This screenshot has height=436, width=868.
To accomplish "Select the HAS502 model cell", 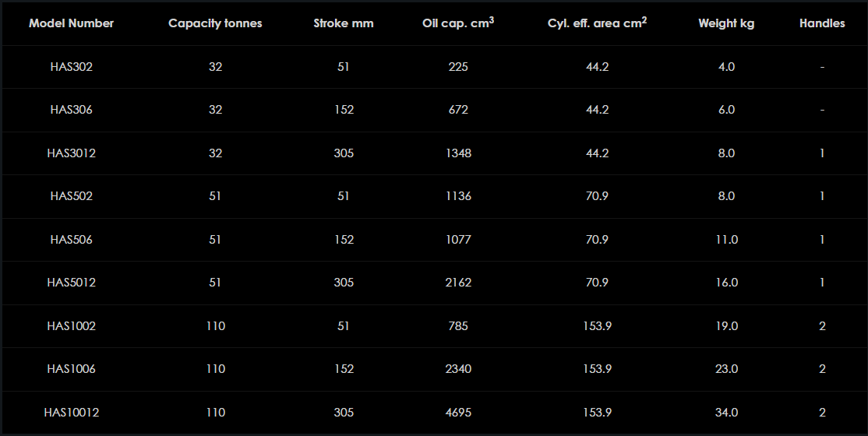I will [x=72, y=196].
